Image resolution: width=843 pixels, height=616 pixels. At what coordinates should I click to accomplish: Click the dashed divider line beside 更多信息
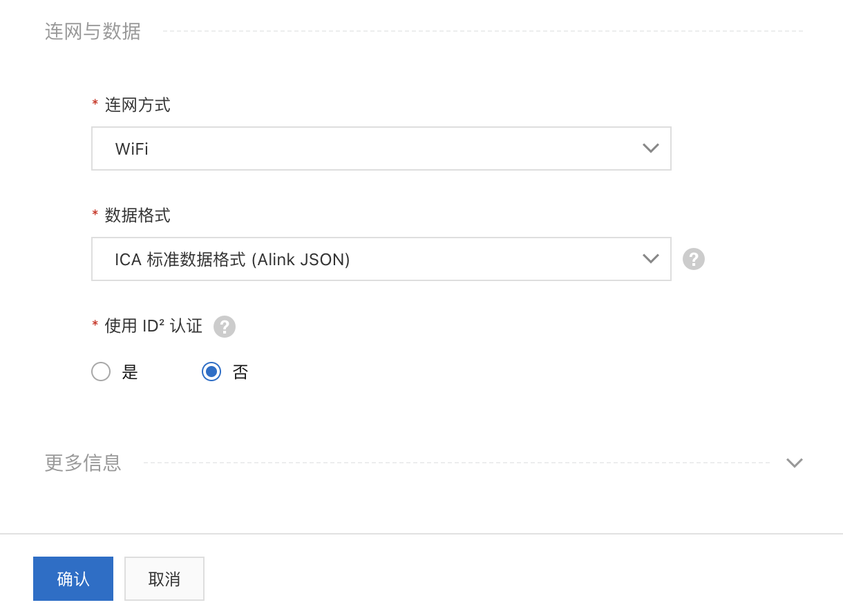tap(457, 463)
